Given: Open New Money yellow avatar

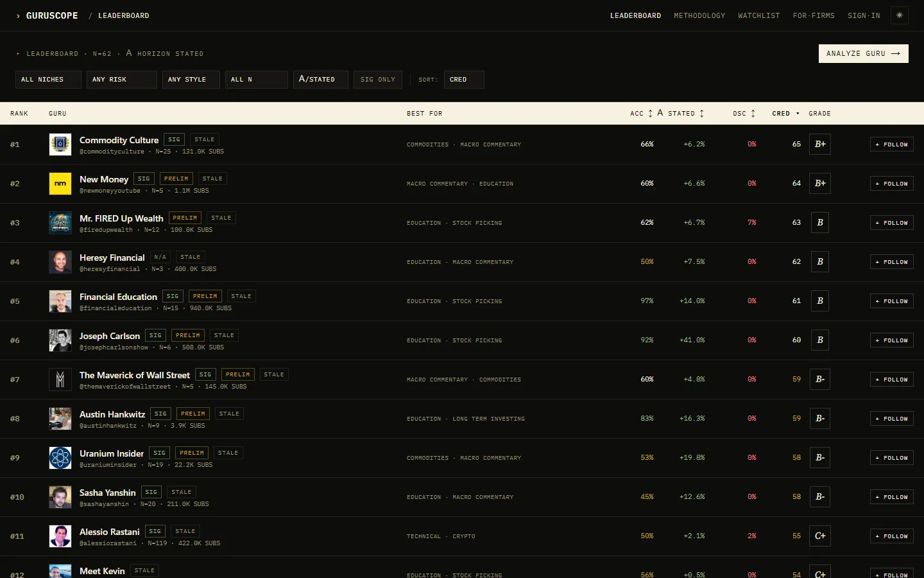Looking at the screenshot, I should pos(60,184).
